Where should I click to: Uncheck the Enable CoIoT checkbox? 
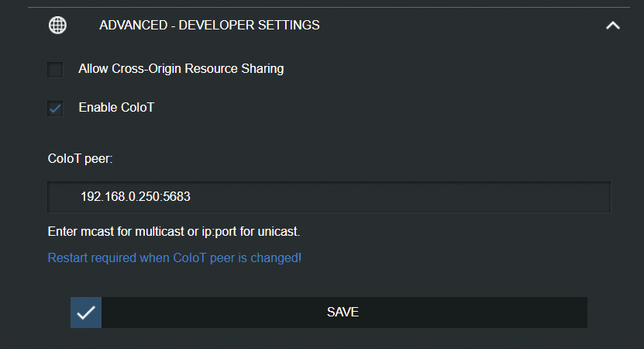[x=55, y=109]
